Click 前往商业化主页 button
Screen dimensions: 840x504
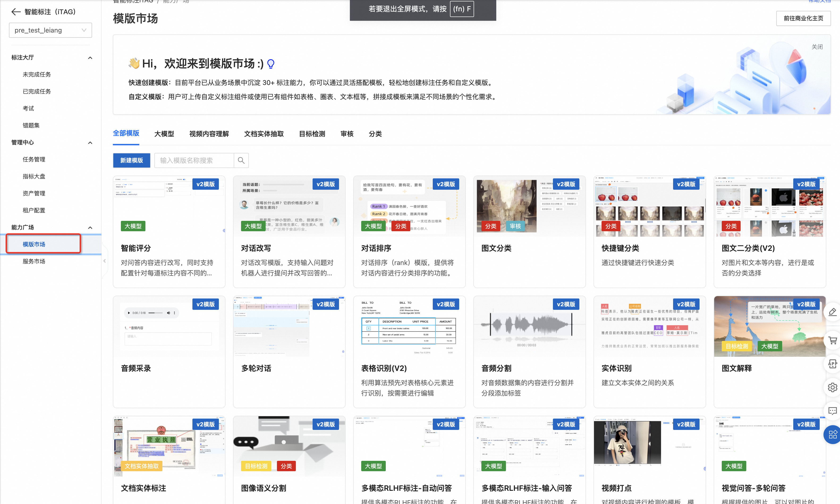pos(803,18)
